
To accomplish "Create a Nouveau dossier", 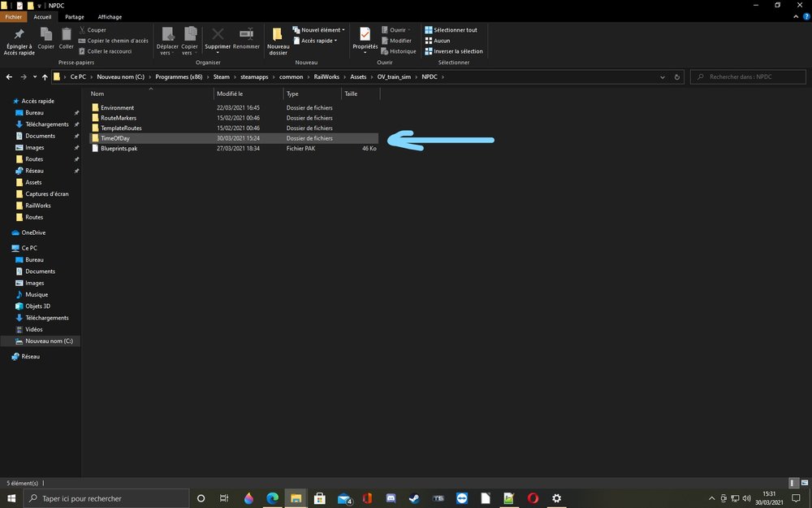I will pyautogui.click(x=278, y=41).
